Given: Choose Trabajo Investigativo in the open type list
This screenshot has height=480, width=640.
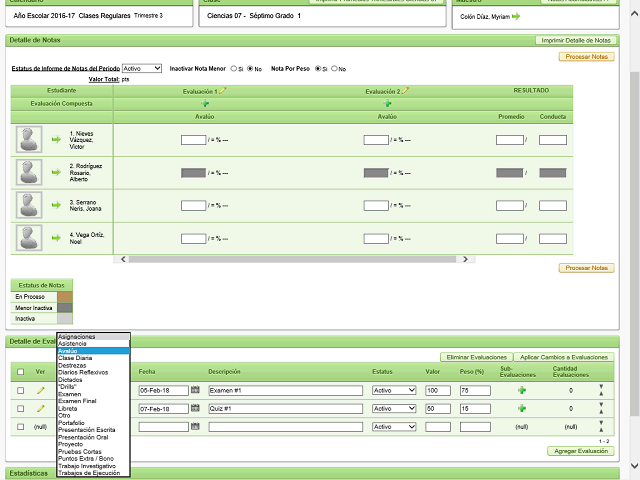Looking at the screenshot, I should (93, 466).
